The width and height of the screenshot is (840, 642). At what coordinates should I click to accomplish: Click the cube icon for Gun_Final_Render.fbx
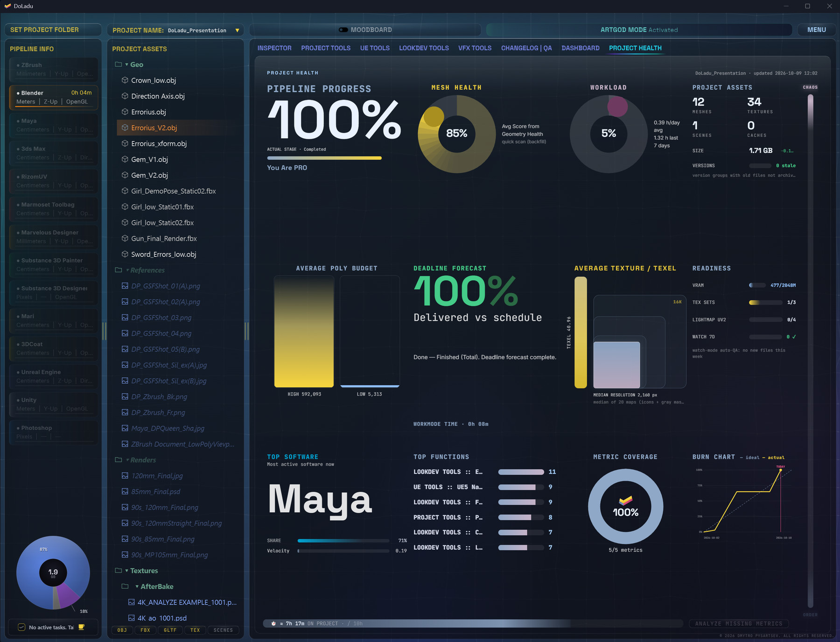(x=125, y=239)
